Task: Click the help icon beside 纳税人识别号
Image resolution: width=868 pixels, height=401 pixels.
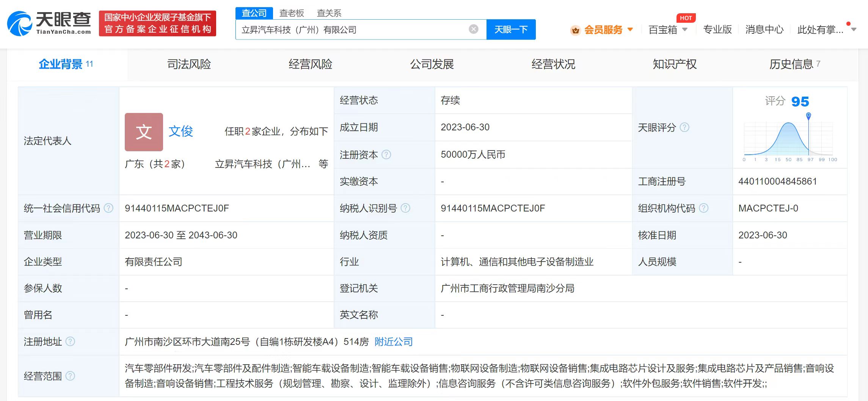Action: click(405, 208)
